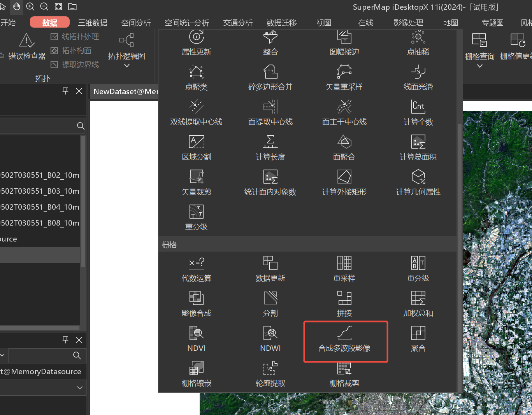The image size is (532, 415).
Task: Open 合成多波段影像 tool
Action: 344,340
